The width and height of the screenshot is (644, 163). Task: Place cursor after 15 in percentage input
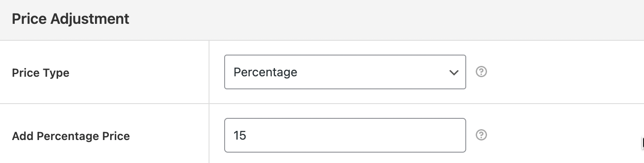coord(247,135)
